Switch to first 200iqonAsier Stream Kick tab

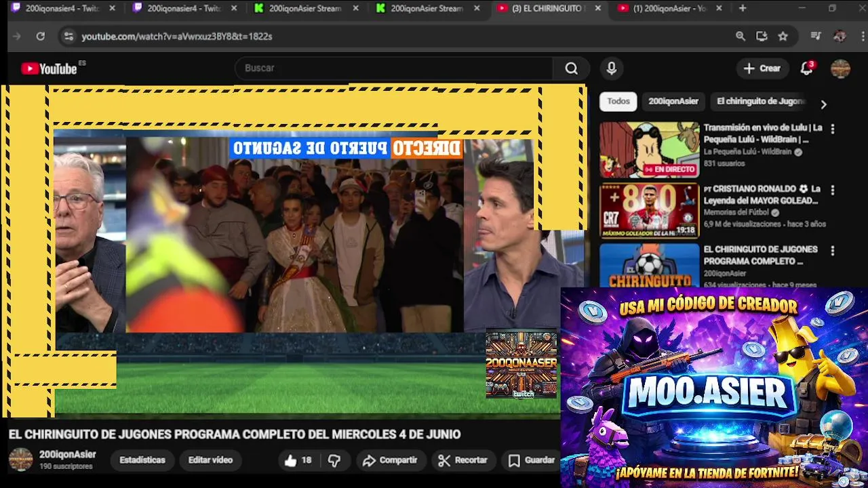point(307,8)
